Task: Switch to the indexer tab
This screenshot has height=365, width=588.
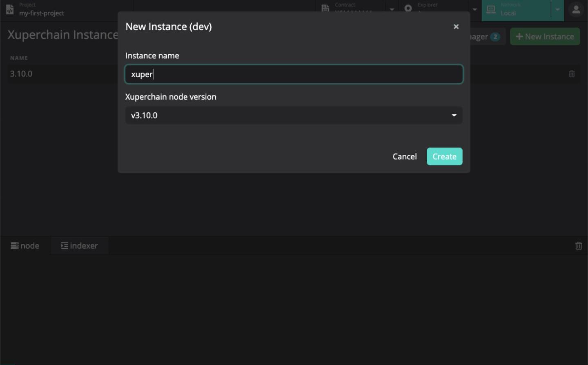Action: (80, 246)
